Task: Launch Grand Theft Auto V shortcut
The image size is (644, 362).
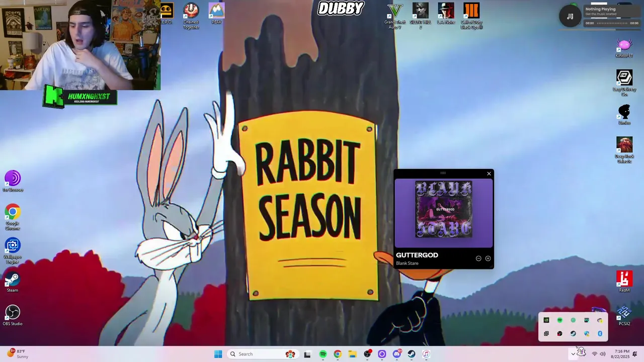Action: tap(395, 16)
